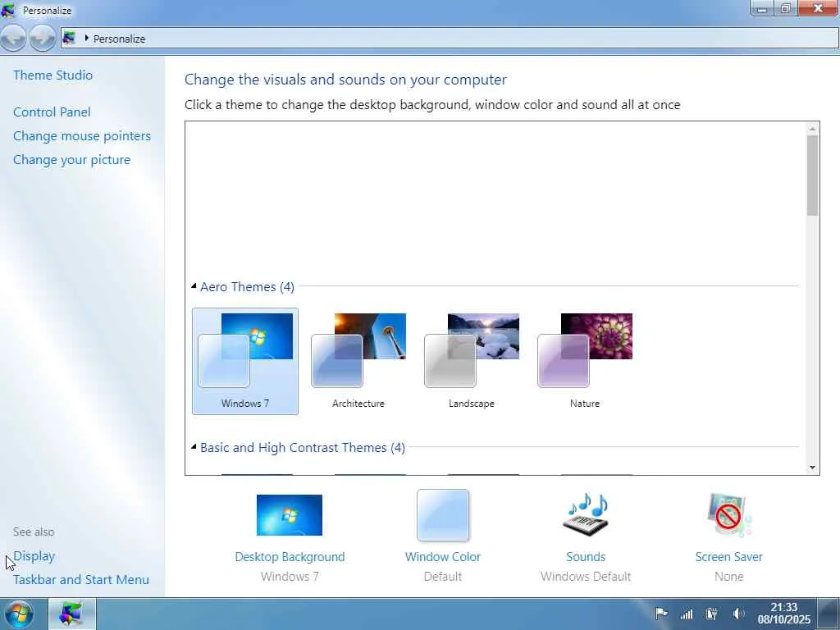Click the Window Color swatch icon
Viewport: 840px width, 630px height.
443,515
